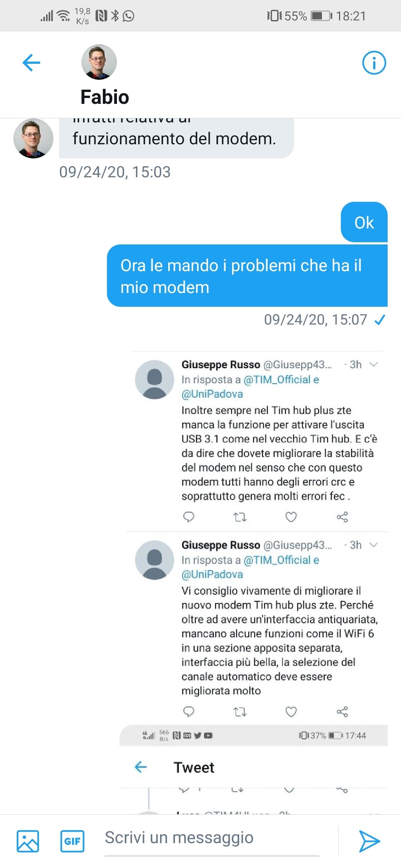401x868 pixels.
Task: Send message with paper plane icon
Action: tap(369, 841)
